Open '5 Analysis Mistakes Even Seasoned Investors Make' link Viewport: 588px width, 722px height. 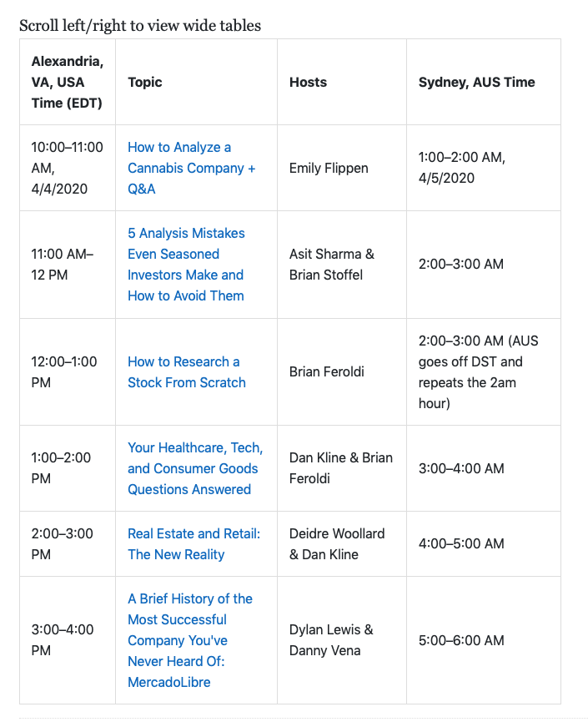[186, 264]
